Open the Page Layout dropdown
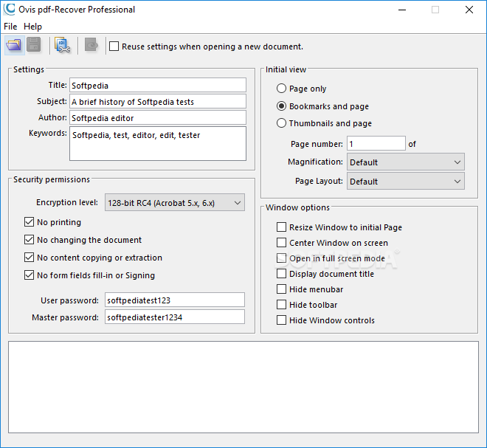The image size is (487, 448). 406,181
